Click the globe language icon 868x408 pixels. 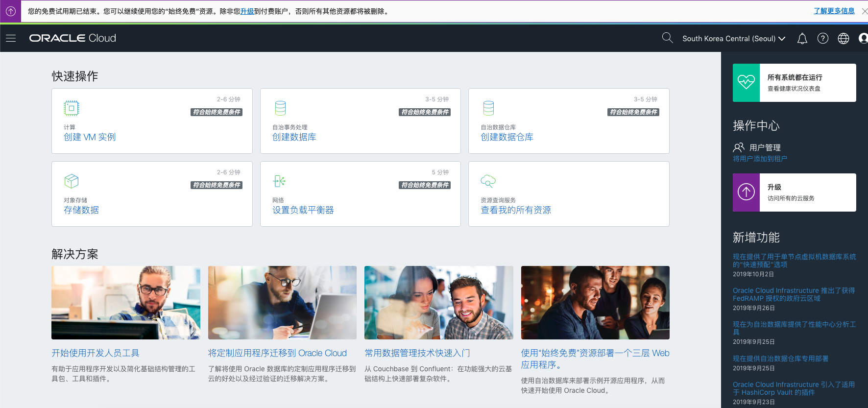click(x=844, y=39)
